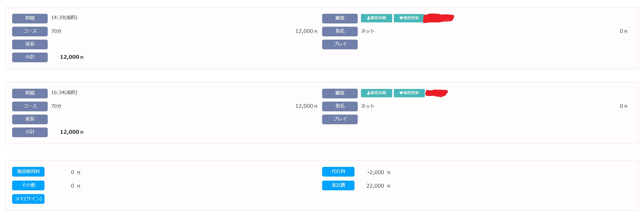Click 指名 label in the first booking

coord(340,31)
